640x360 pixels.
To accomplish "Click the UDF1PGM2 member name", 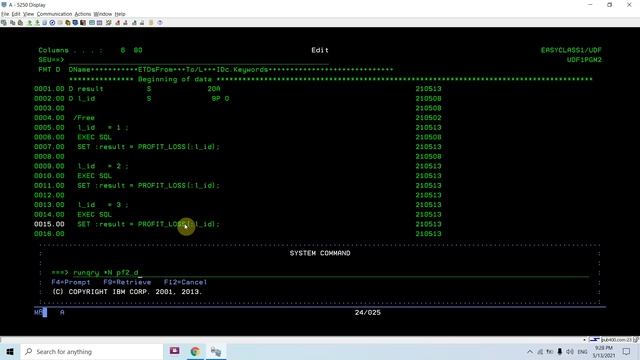I will (584, 60).
